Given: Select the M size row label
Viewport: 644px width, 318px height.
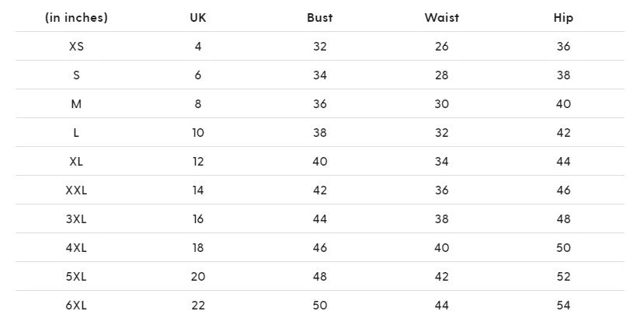Looking at the screenshot, I should pyautogui.click(x=76, y=104).
